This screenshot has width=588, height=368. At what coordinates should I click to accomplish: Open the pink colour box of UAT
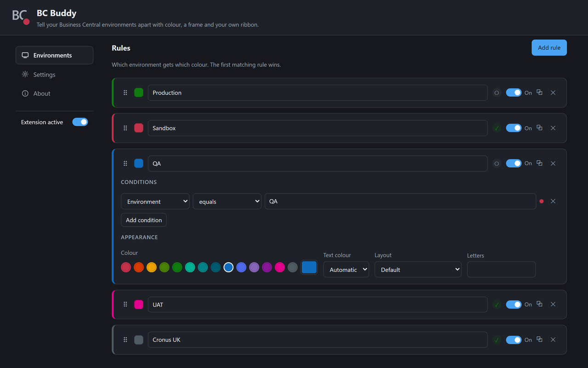(139, 304)
